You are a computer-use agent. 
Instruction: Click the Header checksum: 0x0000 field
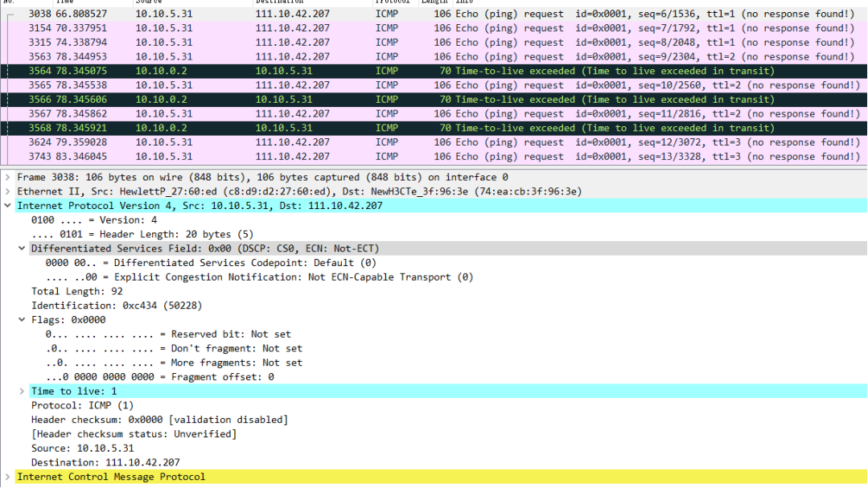(159, 420)
